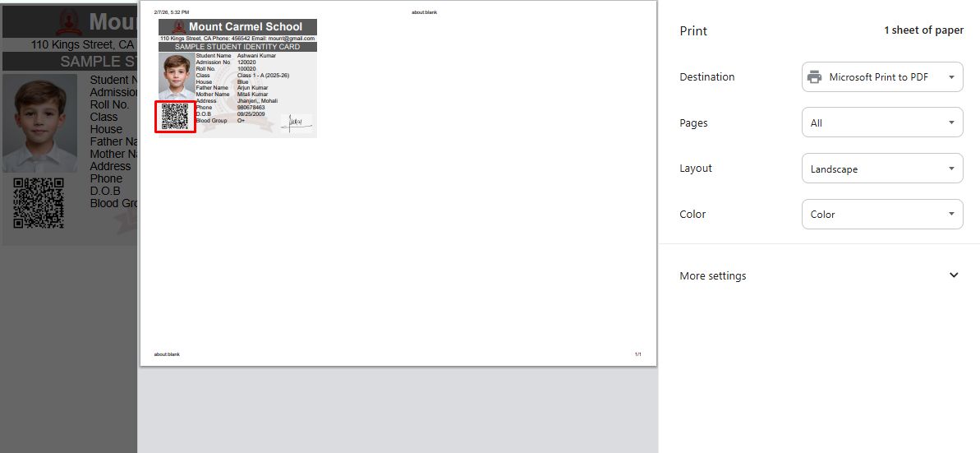Click the large QR code on the background page
This screenshot has height=453, width=980.
click(39, 203)
